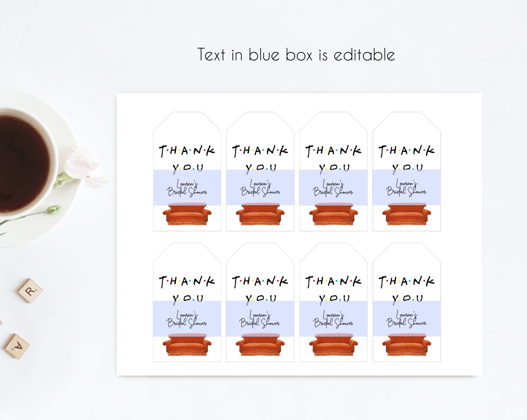Image resolution: width=527 pixels, height=420 pixels.
Task: Click the orange couch on first top-row tag
Action: click(187, 214)
